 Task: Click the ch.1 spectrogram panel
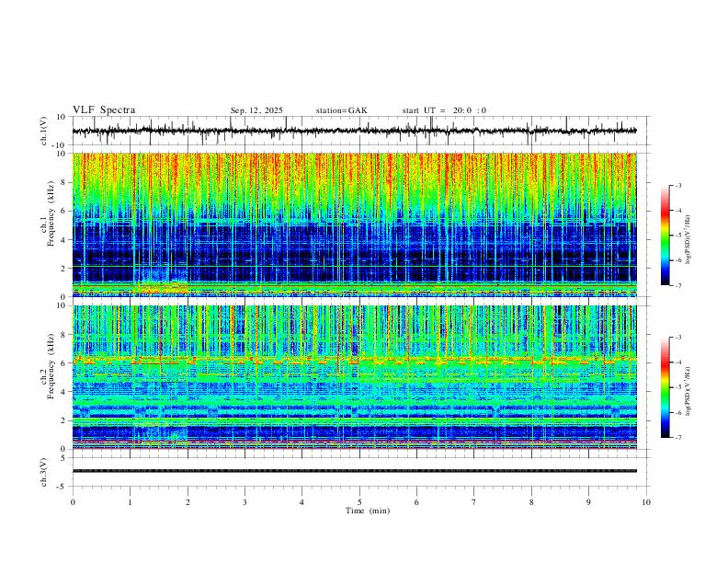tap(355, 224)
